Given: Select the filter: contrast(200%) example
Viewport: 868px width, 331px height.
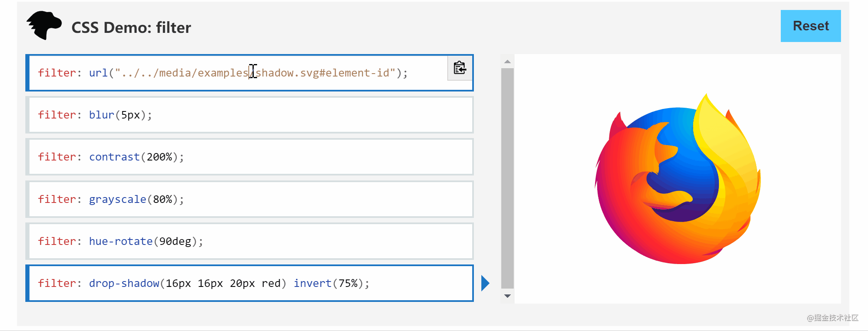Looking at the screenshot, I should (250, 157).
